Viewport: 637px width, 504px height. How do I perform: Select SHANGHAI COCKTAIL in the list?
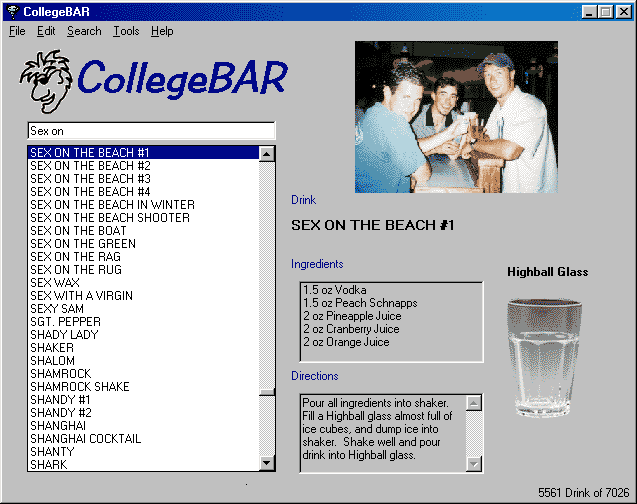143,439
